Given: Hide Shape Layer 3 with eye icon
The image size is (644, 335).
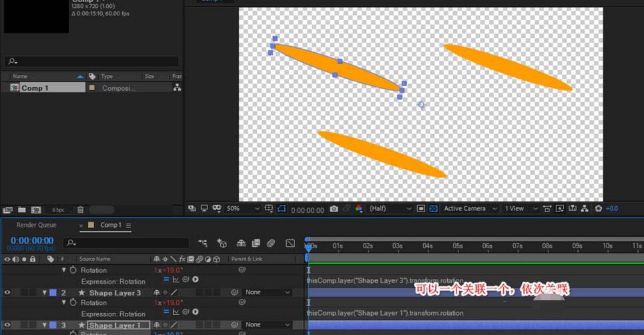Looking at the screenshot, I should click(7, 292).
